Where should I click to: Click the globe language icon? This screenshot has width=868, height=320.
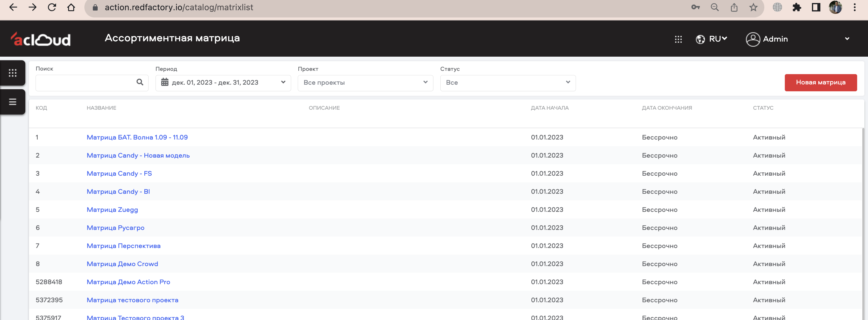[700, 39]
